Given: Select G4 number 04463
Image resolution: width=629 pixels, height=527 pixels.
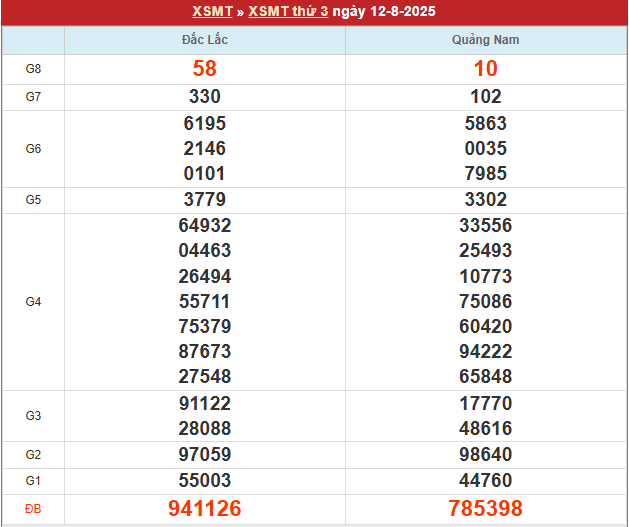Looking at the screenshot, I should (x=205, y=251).
